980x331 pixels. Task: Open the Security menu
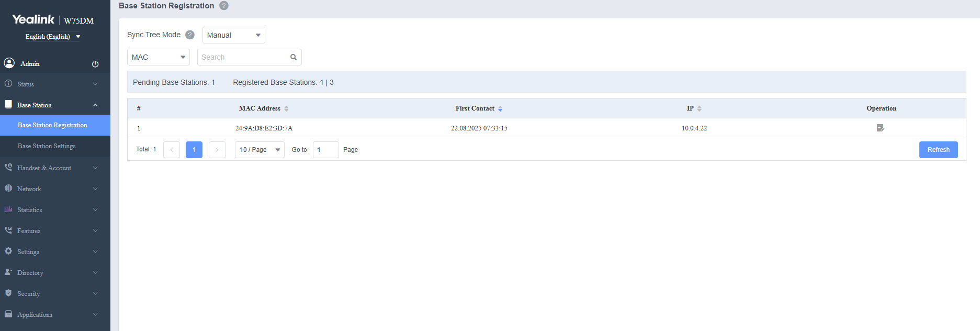(x=55, y=294)
